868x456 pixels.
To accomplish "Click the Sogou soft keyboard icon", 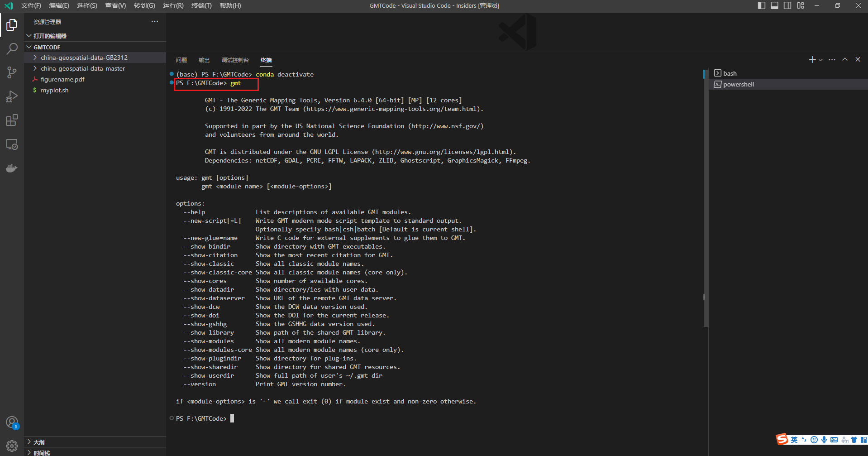I will click(x=834, y=440).
